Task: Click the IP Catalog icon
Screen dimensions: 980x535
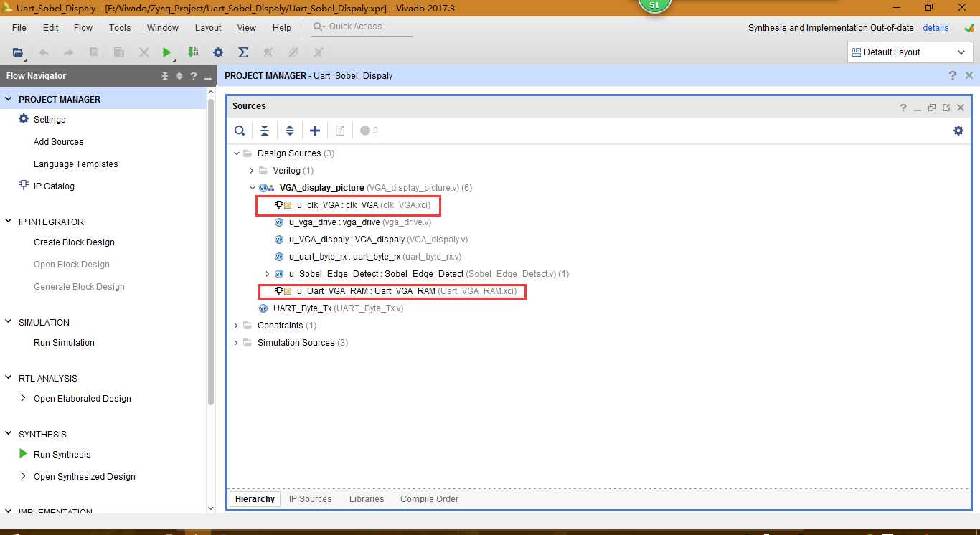Action: pos(24,186)
